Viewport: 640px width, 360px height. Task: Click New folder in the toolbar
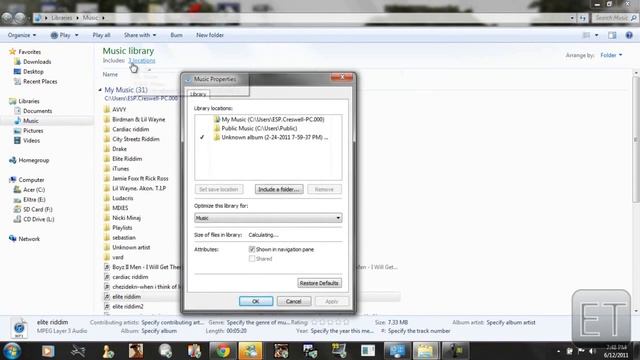210,35
